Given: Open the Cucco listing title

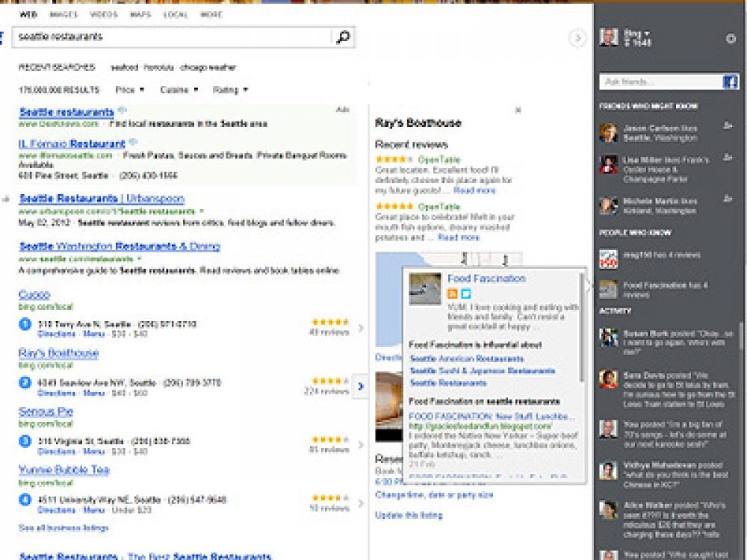Looking at the screenshot, I should (x=34, y=295).
